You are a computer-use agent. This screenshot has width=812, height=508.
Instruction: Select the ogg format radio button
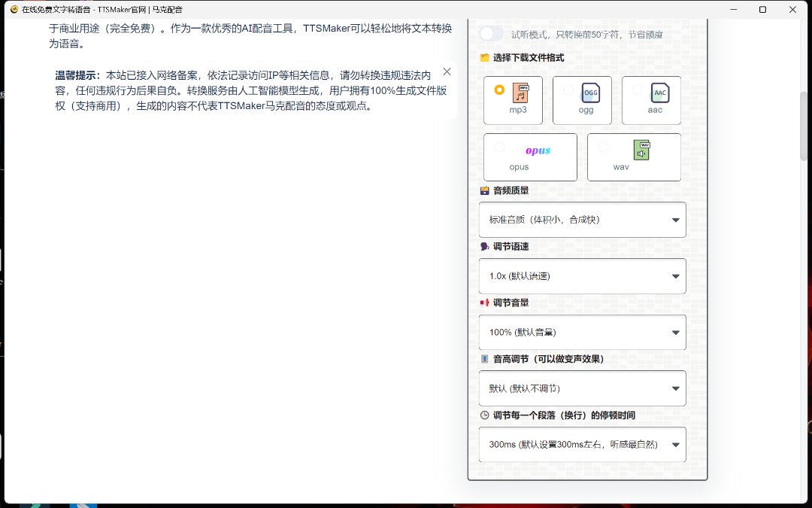pos(568,90)
